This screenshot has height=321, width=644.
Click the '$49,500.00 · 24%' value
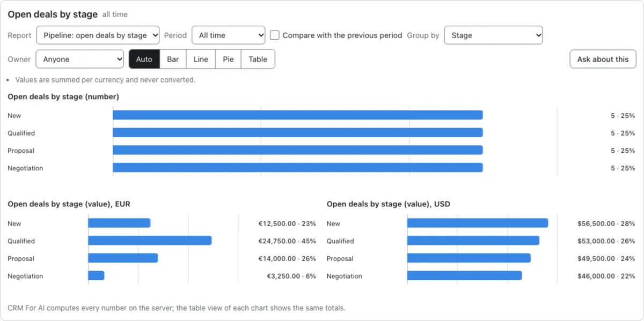click(x=606, y=258)
